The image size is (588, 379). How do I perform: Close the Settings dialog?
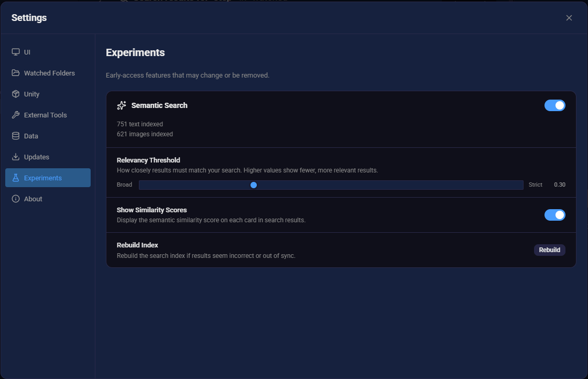[x=569, y=17]
